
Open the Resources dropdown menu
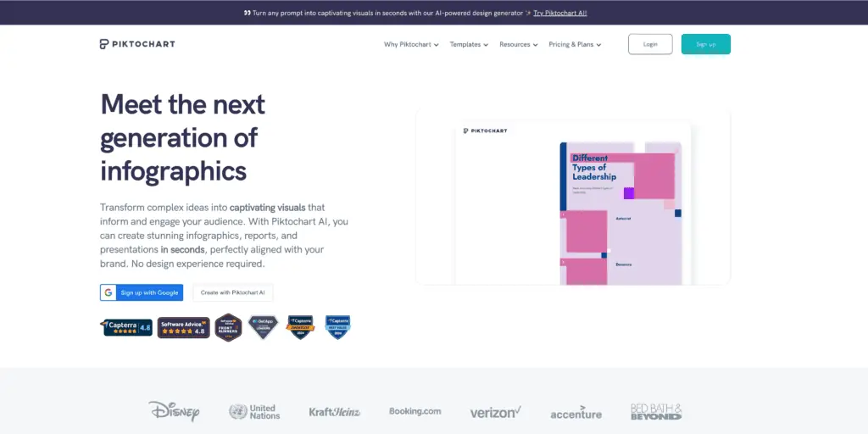pyautogui.click(x=519, y=44)
